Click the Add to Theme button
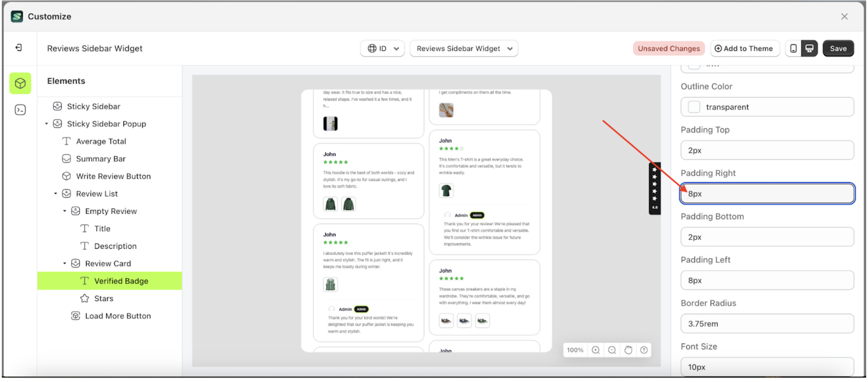The image size is (868, 382). (745, 48)
